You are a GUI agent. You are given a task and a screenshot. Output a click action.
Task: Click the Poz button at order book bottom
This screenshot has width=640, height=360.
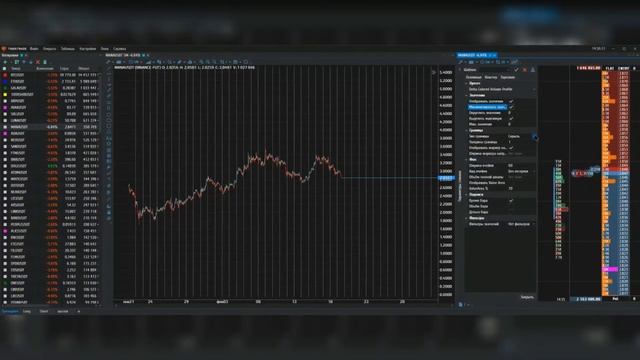tap(616, 299)
